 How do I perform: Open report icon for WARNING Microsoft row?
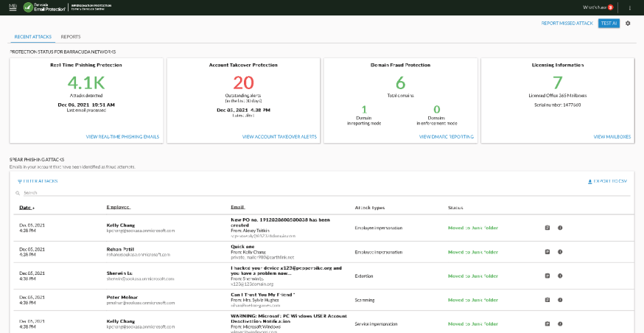547,324
